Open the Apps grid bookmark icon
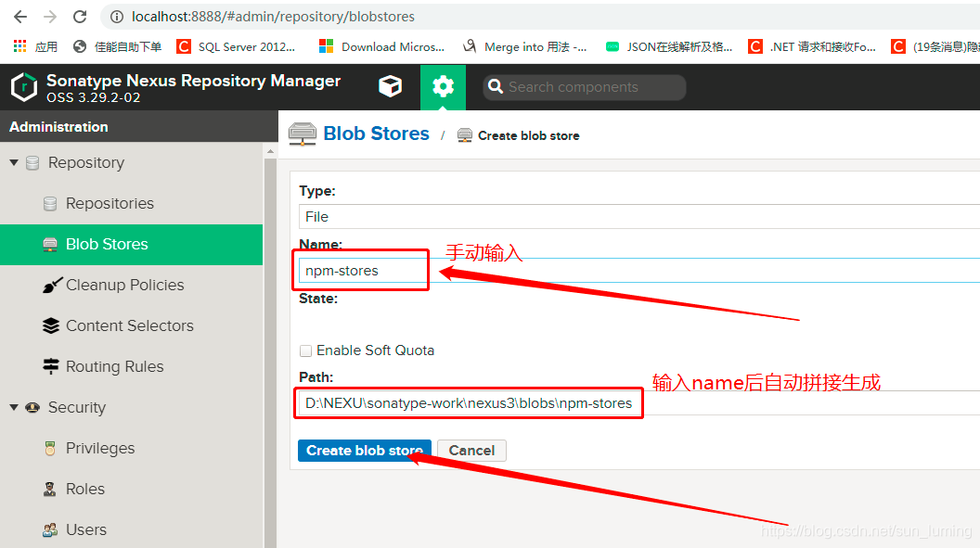Image resolution: width=980 pixels, height=548 pixels. 20,46
